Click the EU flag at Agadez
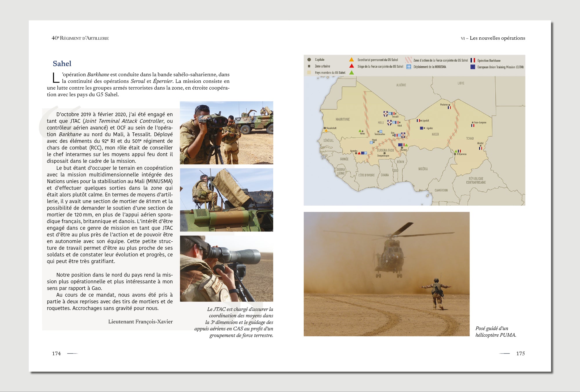This screenshot has height=392, width=580. click(x=422, y=128)
